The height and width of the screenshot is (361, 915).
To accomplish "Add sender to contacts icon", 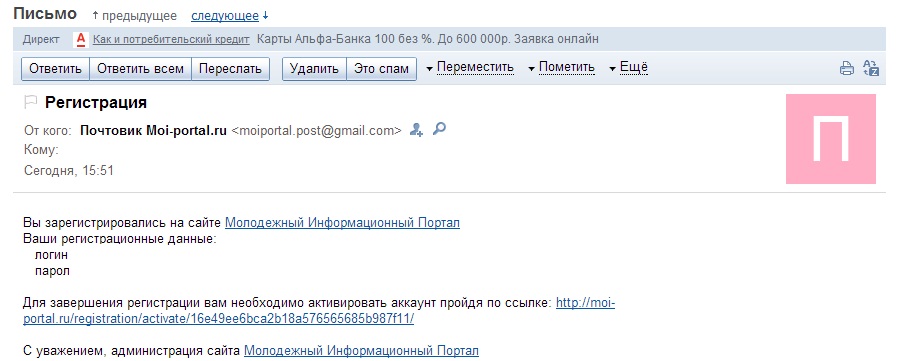I will click(416, 130).
